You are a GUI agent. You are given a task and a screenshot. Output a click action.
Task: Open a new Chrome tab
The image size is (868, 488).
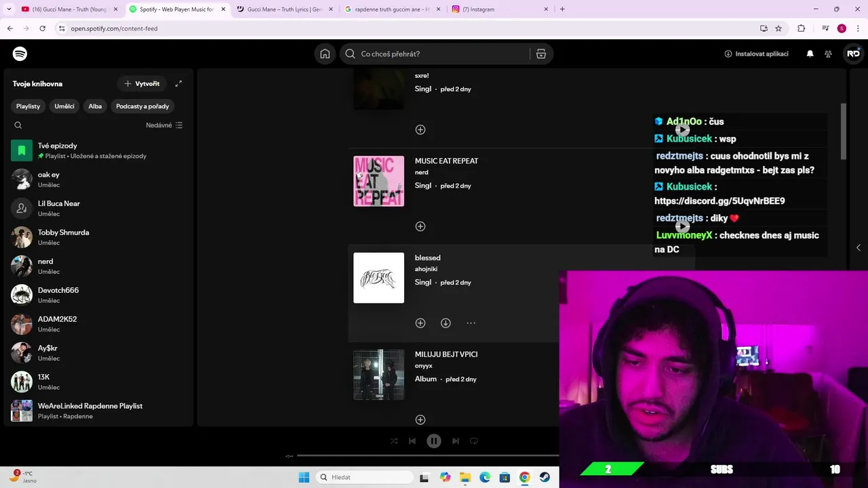click(x=562, y=9)
